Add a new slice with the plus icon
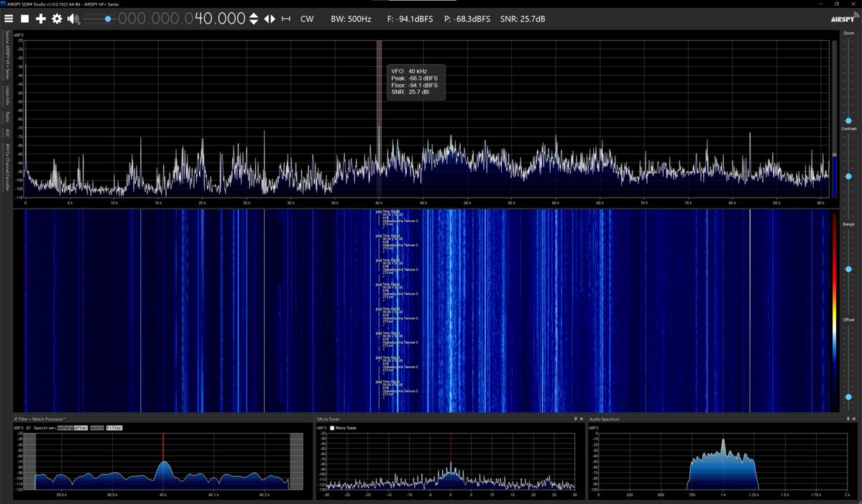This screenshot has height=504, width=862. (41, 19)
